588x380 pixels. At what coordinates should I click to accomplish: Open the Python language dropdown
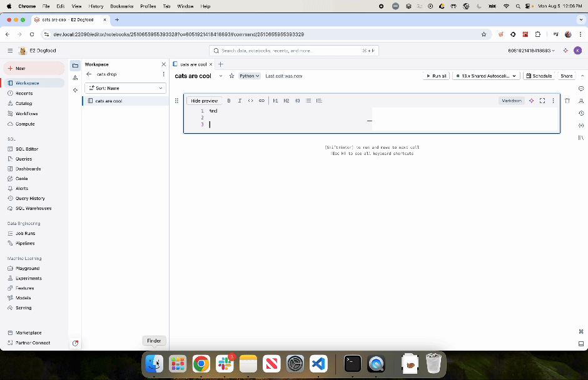[249, 76]
